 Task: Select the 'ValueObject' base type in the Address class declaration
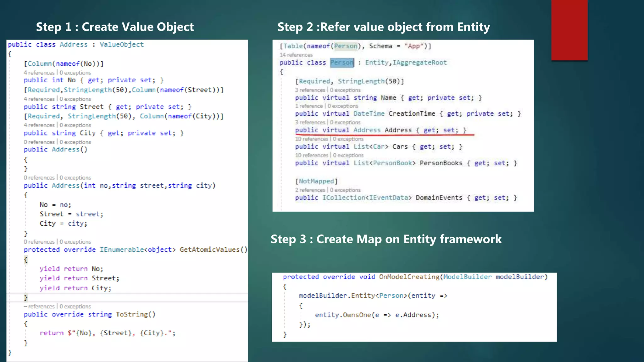(x=122, y=44)
